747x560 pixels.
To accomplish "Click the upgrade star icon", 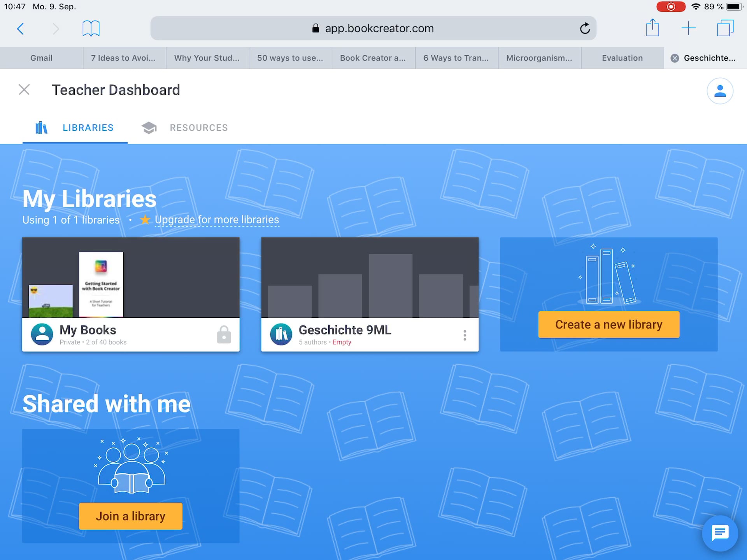I will point(145,220).
